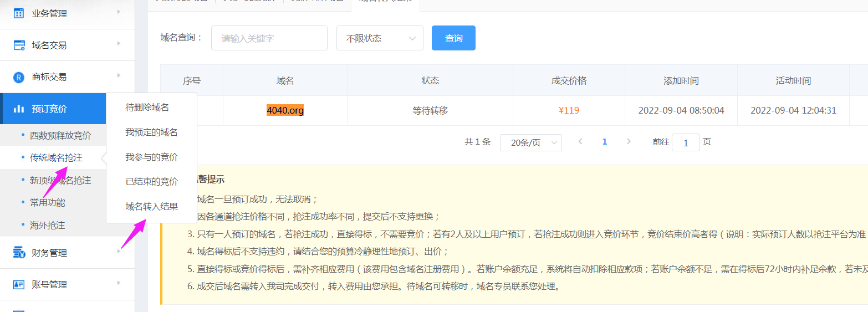Viewport: 868px width, 312px height.
Task: Open the 不限状态 status dropdown
Action: pyautogui.click(x=380, y=38)
